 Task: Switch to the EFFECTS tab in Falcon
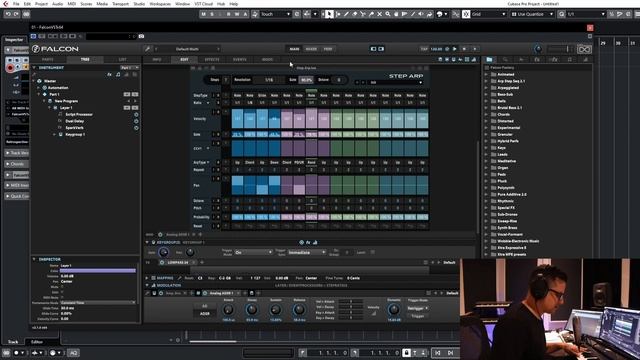212,60
